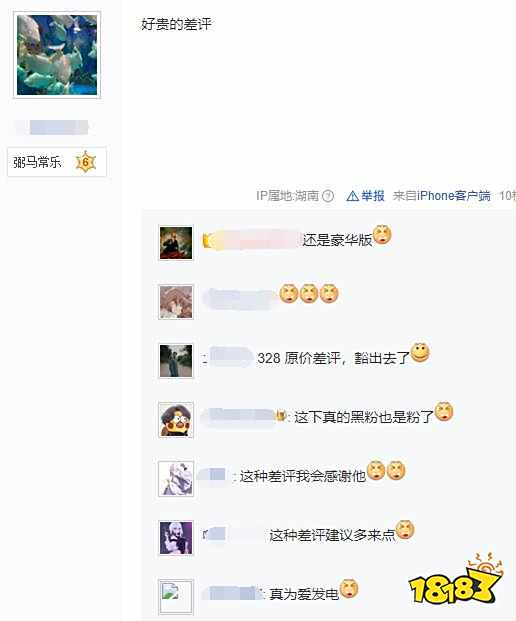Click the 好贵的差评 post text
Screen dimensions: 516x621
tap(176, 25)
